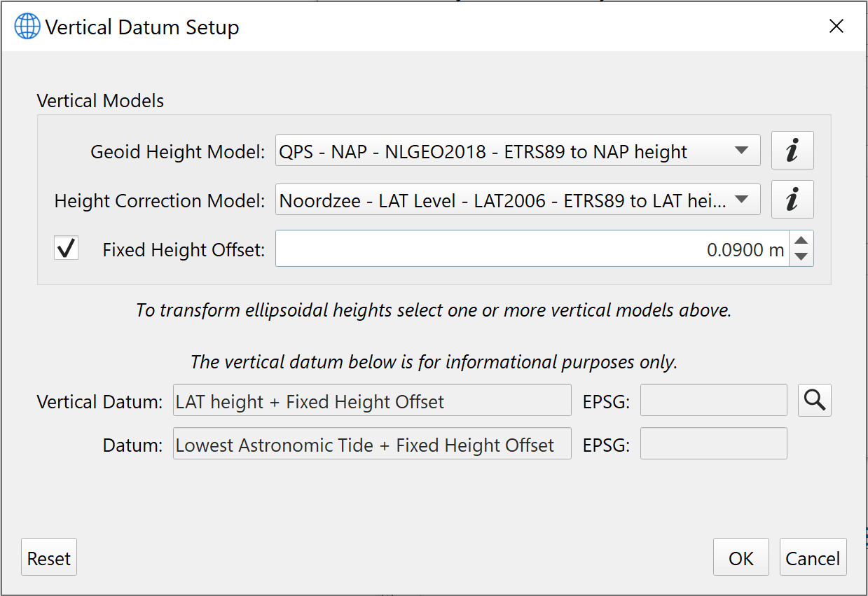Click the Vertical Datum text field
Screen dimensions: 868x596
pos(372,401)
